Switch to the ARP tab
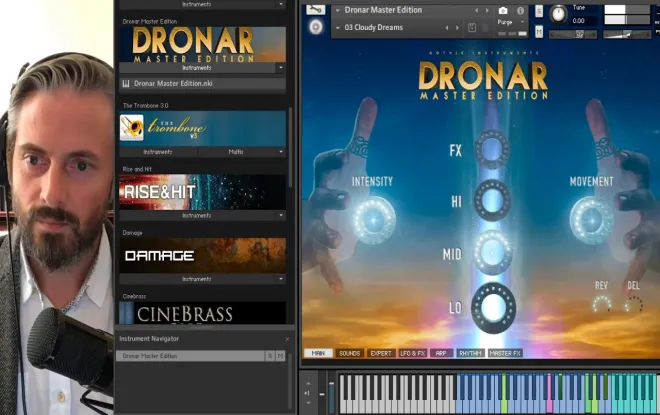Viewport: 660px width, 415px height. (x=441, y=353)
